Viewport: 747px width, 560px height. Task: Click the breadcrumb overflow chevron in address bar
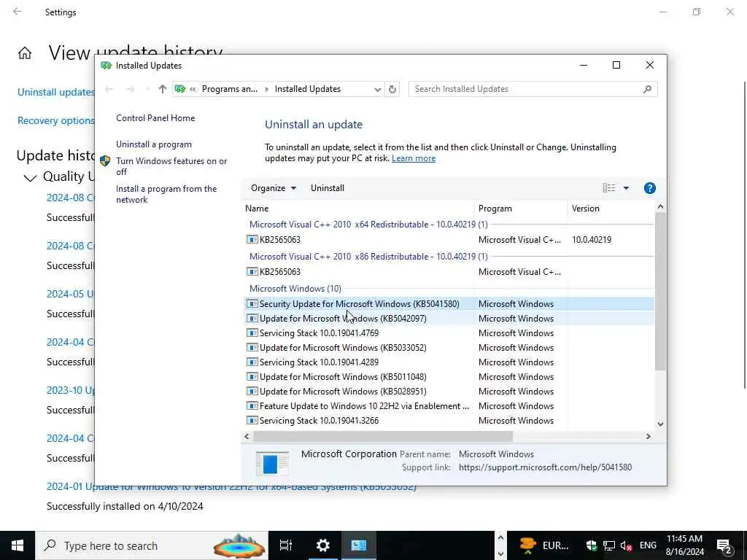[x=193, y=89]
